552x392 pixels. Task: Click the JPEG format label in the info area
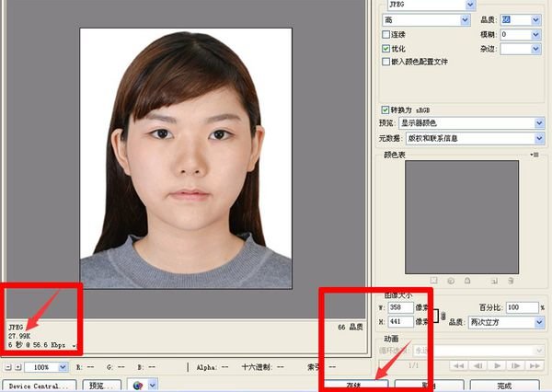[16, 328]
